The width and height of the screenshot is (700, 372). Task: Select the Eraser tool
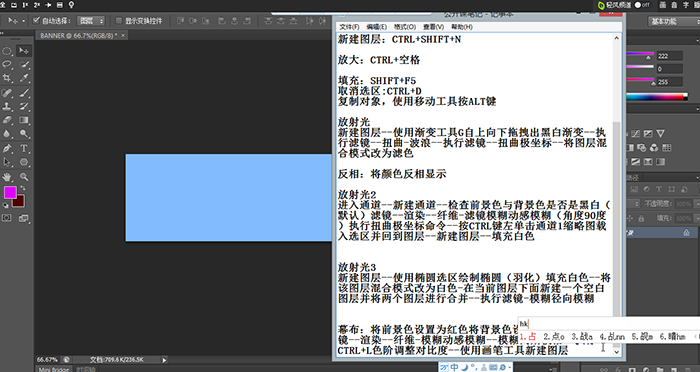[x=7, y=120]
